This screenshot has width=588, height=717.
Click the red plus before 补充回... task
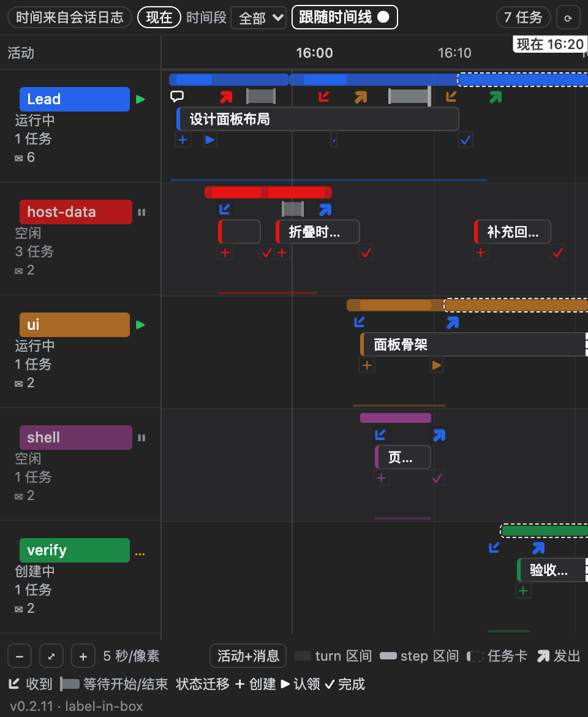click(481, 252)
